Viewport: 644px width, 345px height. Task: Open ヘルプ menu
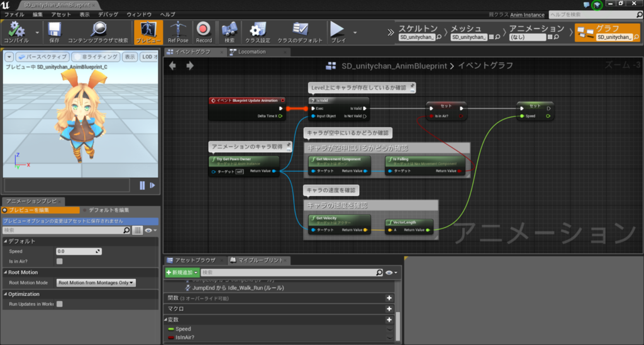167,14
